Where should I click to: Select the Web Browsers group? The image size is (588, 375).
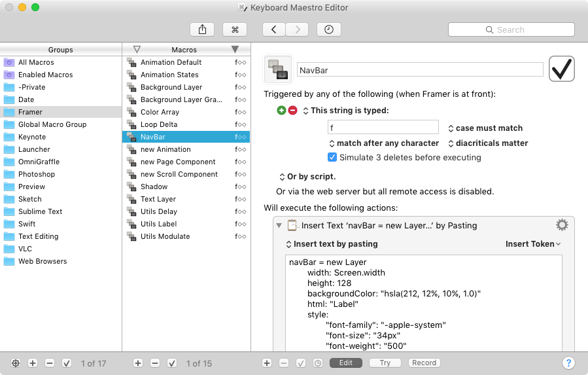61,261
